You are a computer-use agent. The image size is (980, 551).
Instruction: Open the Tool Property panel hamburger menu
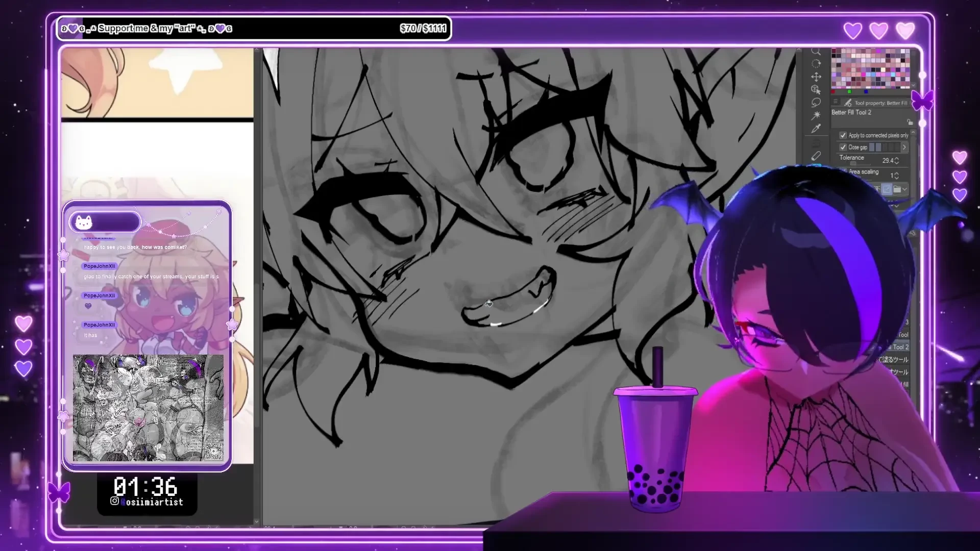pyautogui.click(x=836, y=102)
